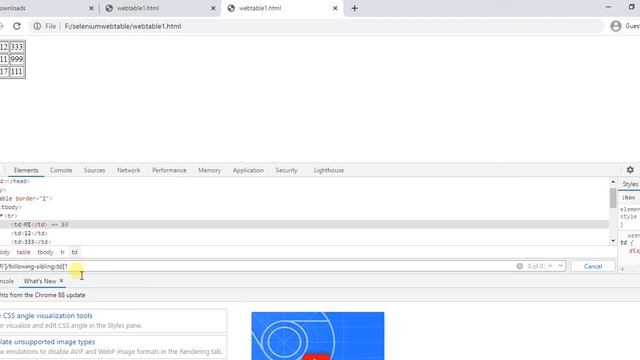
Task: Go to previous search result arrow
Action: (x=550, y=266)
